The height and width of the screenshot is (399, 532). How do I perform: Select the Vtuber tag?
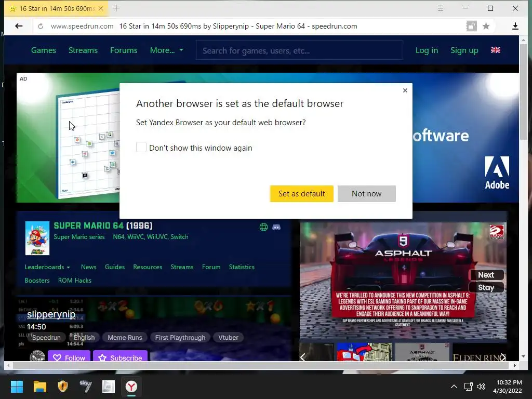click(229, 338)
